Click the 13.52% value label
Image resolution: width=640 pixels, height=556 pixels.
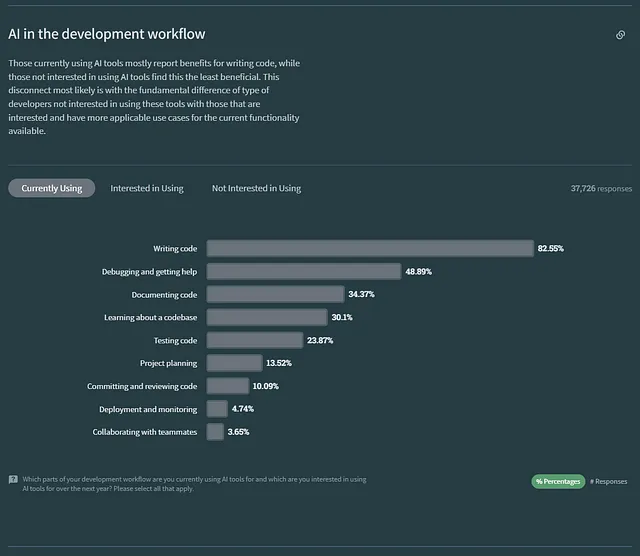(x=279, y=363)
